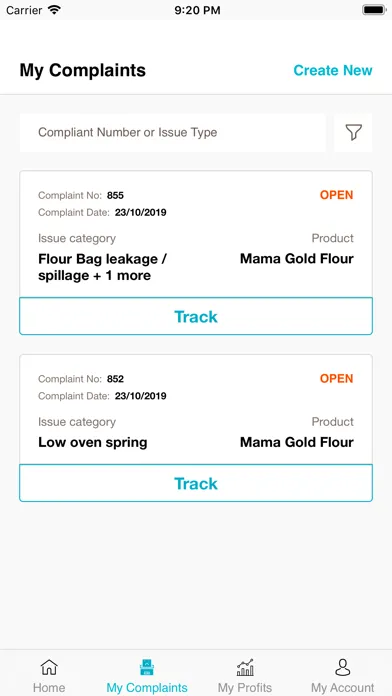Track complaint number 852
This screenshot has height=696, width=392.
(196, 483)
